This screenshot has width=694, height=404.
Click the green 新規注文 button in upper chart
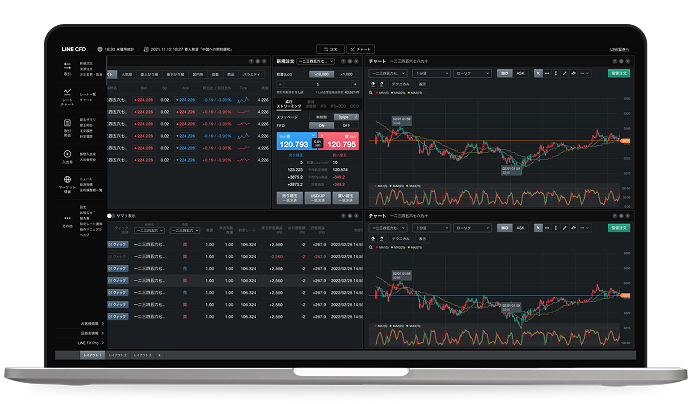621,73
